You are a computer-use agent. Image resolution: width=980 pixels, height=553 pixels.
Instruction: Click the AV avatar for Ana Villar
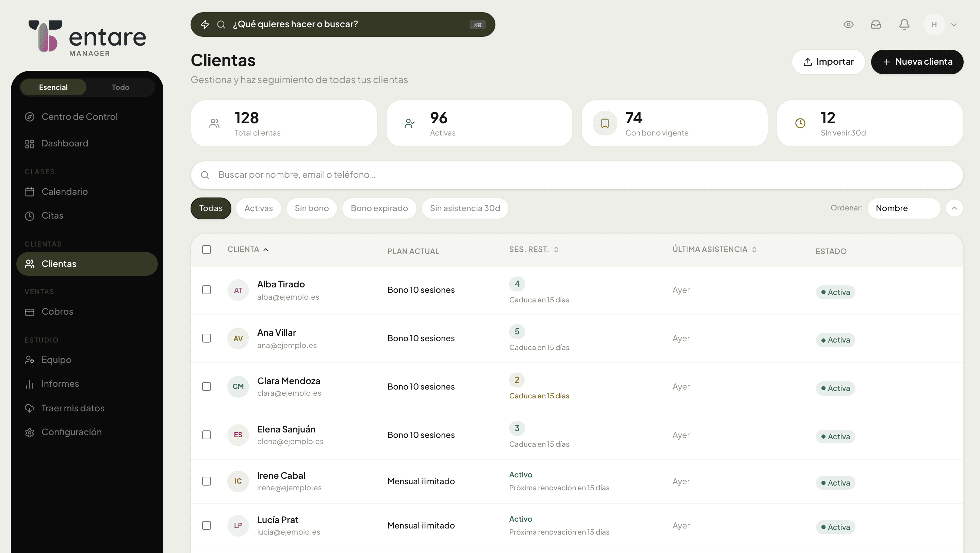point(238,339)
